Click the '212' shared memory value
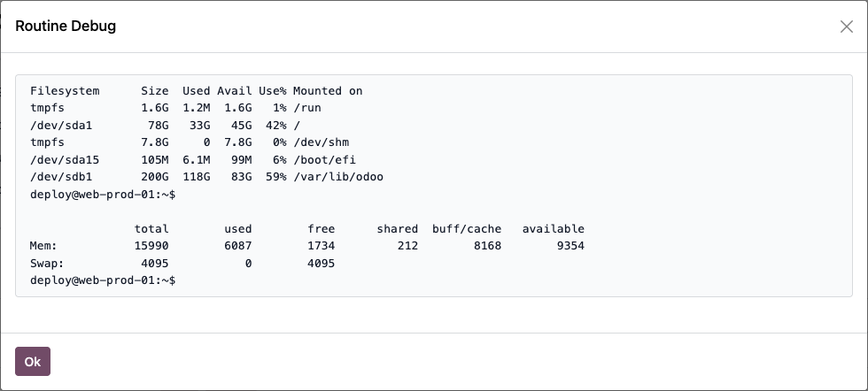 408,246
